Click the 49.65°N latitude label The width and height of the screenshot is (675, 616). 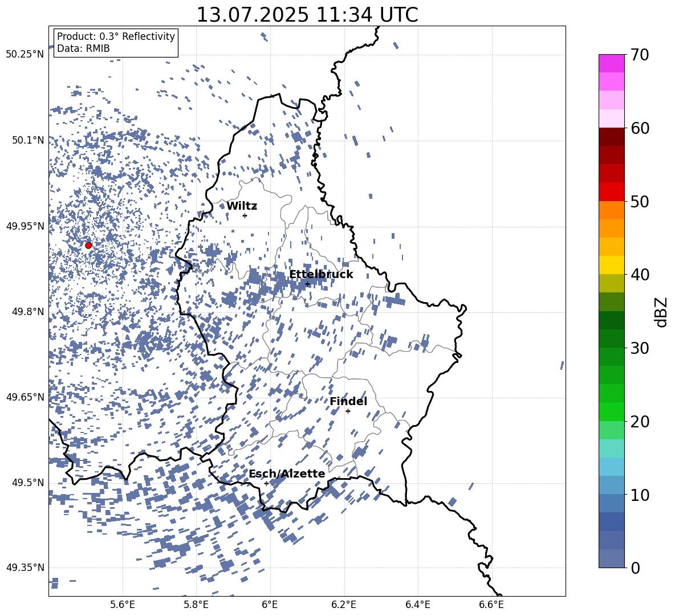25,397
